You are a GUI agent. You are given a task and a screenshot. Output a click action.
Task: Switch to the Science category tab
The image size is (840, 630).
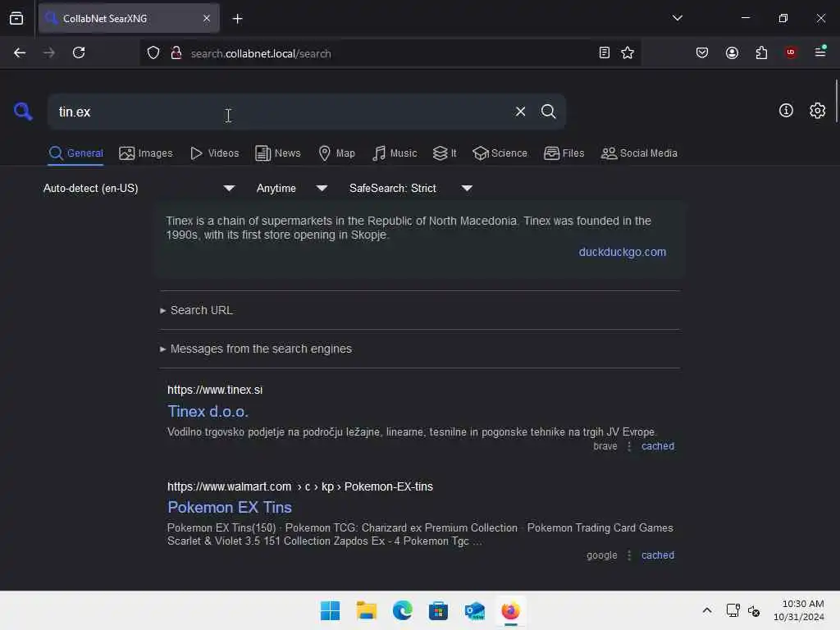pos(500,153)
